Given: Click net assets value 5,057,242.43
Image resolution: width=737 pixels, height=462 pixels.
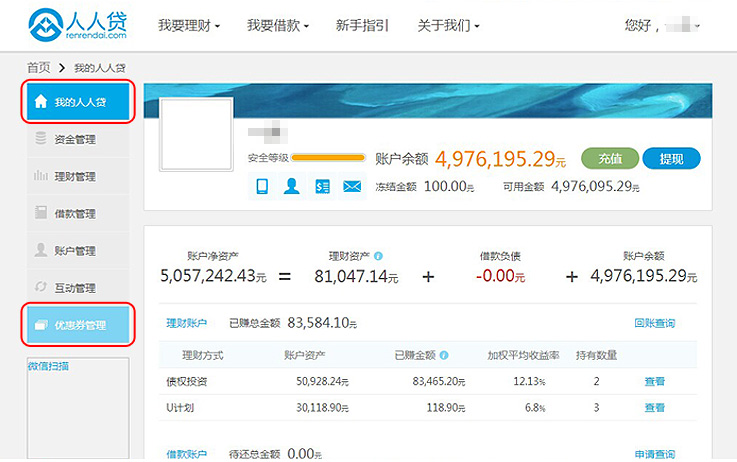Looking at the screenshot, I should click(x=213, y=276).
